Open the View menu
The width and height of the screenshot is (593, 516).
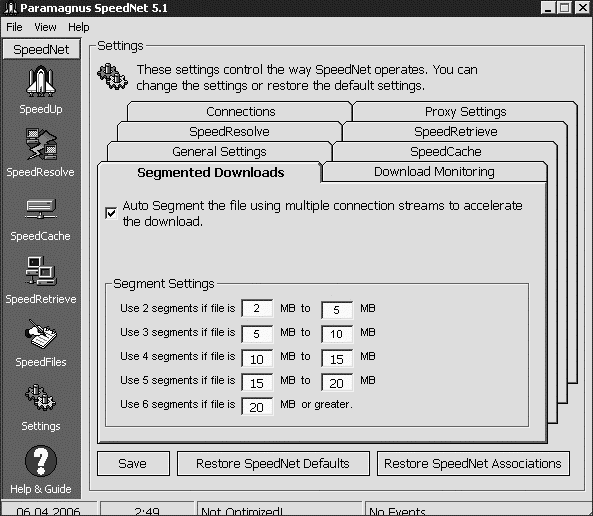pyautogui.click(x=45, y=27)
